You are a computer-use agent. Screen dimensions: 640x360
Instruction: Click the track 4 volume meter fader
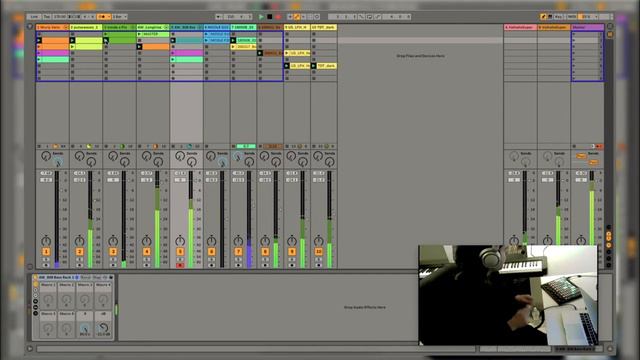(157, 219)
